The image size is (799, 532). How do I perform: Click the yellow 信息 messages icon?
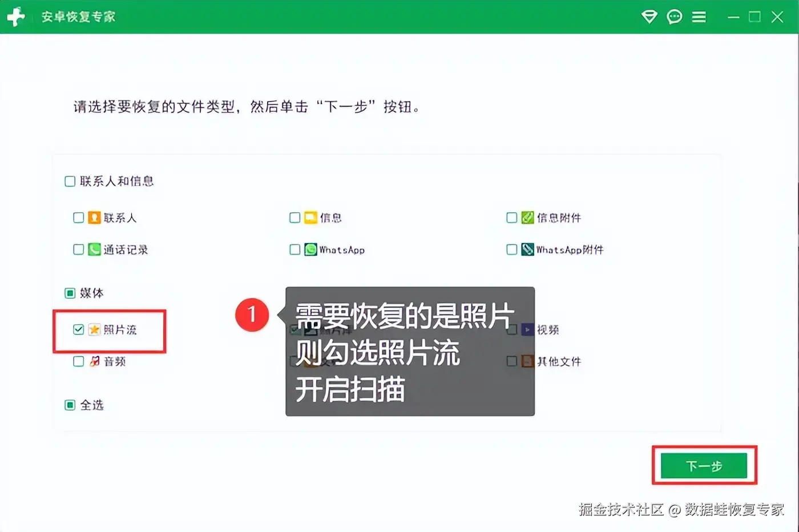[310, 217]
